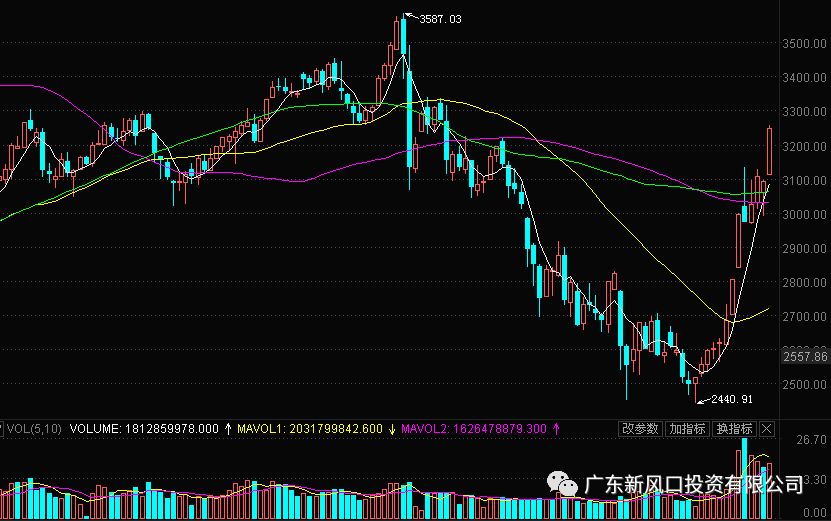Click the low price label 2440.91

coord(732,399)
